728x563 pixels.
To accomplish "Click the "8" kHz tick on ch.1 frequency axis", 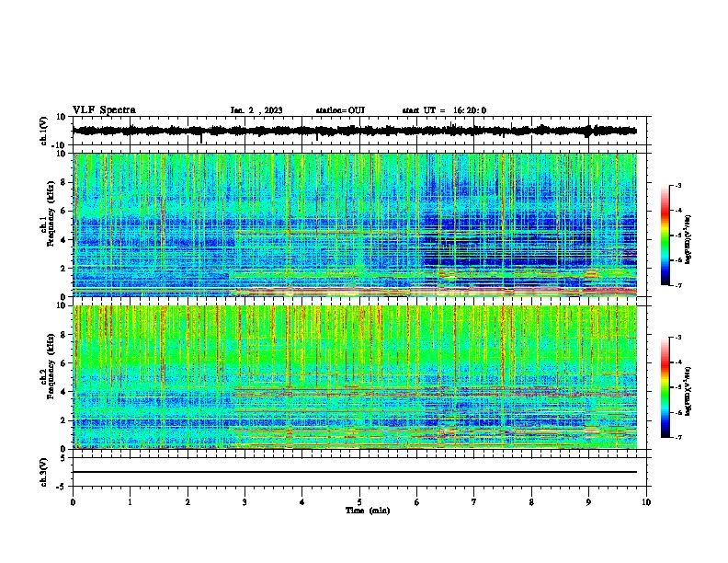I will (x=63, y=182).
